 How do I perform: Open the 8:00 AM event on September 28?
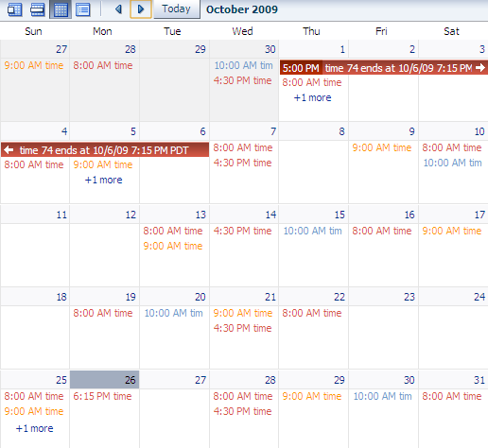click(103, 65)
